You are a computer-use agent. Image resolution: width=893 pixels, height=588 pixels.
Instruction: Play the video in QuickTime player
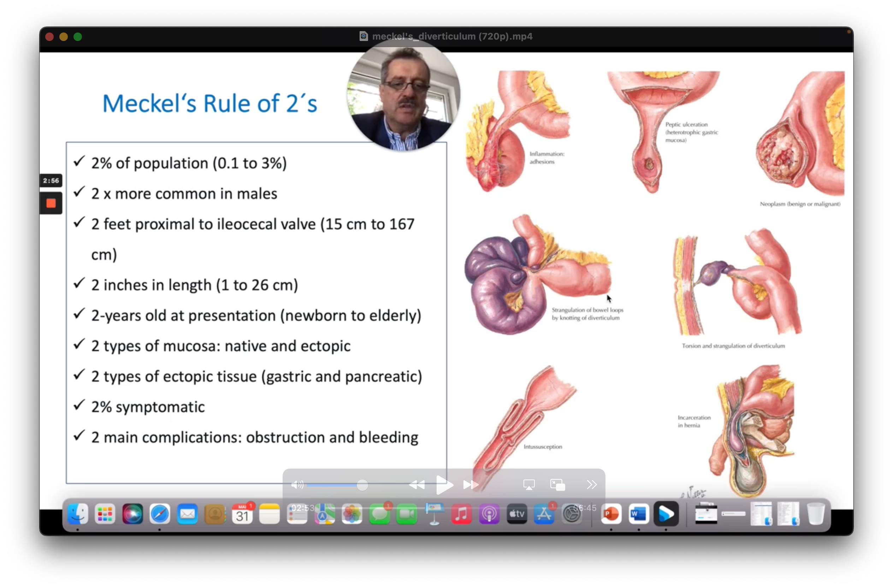444,485
